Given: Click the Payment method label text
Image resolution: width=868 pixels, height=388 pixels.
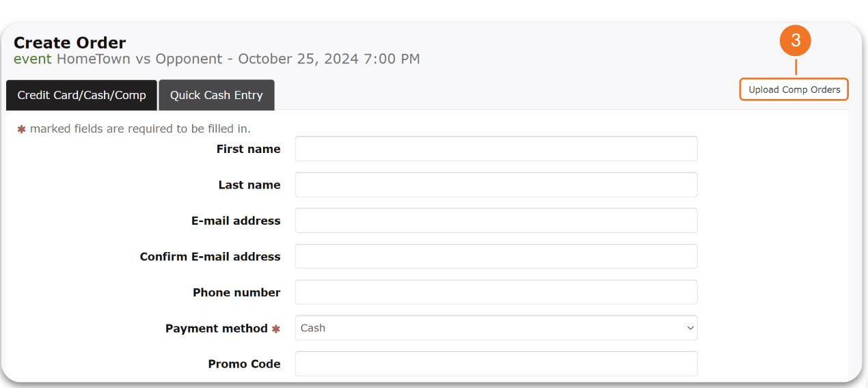Looking at the screenshot, I should [216, 329].
